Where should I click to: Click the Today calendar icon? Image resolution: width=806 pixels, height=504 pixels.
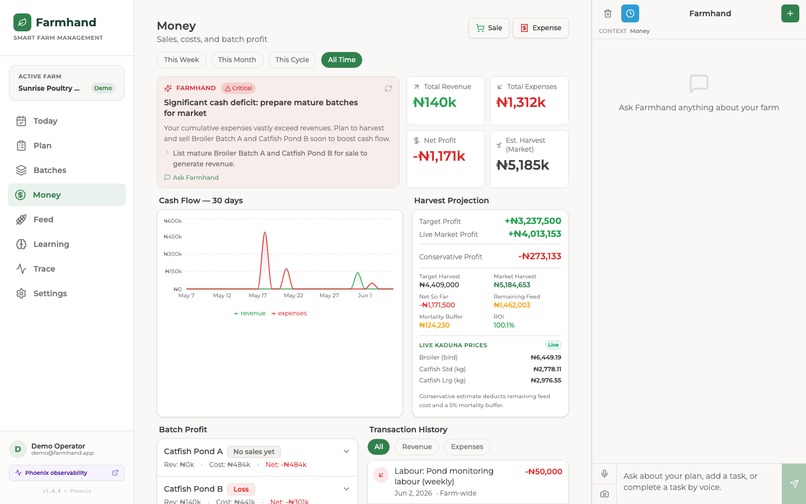coord(21,121)
